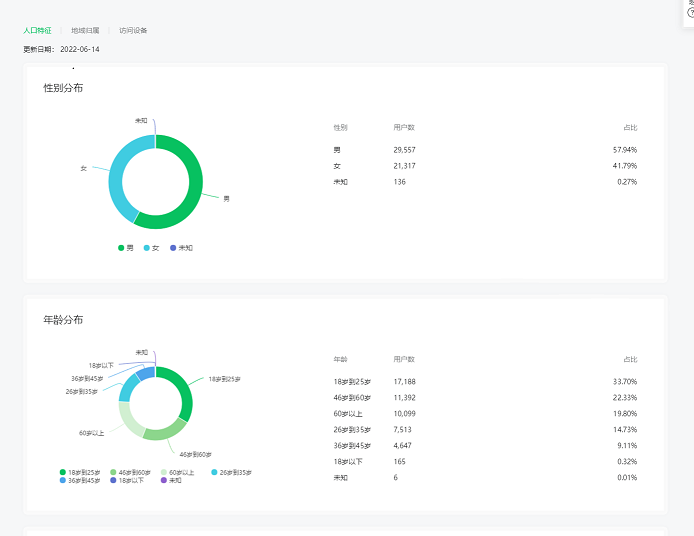
Task: Toggle the gender chart's 未知 legend item
Action: [181, 247]
